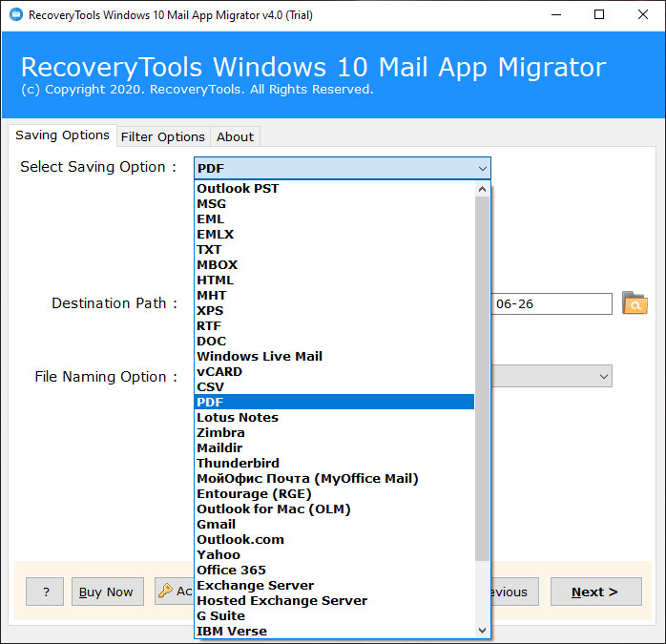This screenshot has height=644, width=666.
Task: Click the RecoveryTools app icon in title bar
Action: click(16, 15)
